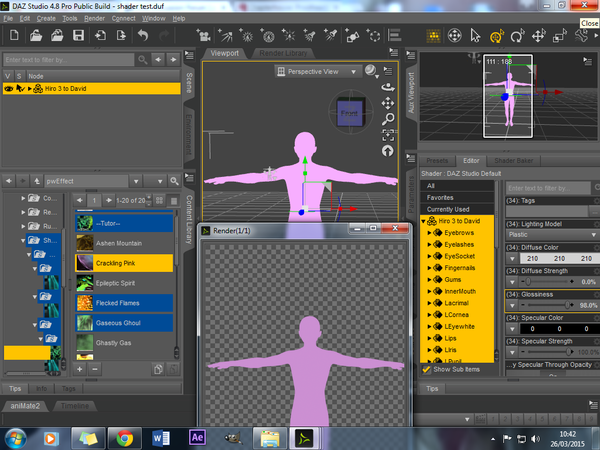Activate the Universal tool icon
This screenshot has width=600, height=450.
[496, 36]
